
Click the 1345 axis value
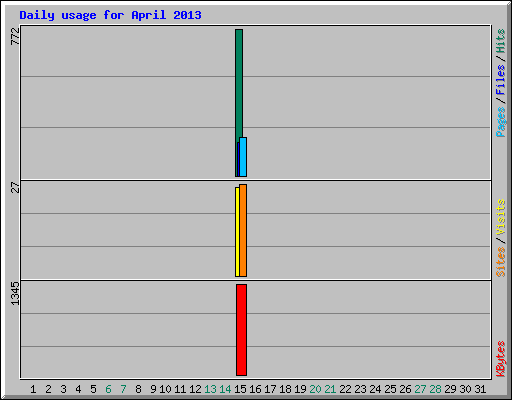[15, 293]
